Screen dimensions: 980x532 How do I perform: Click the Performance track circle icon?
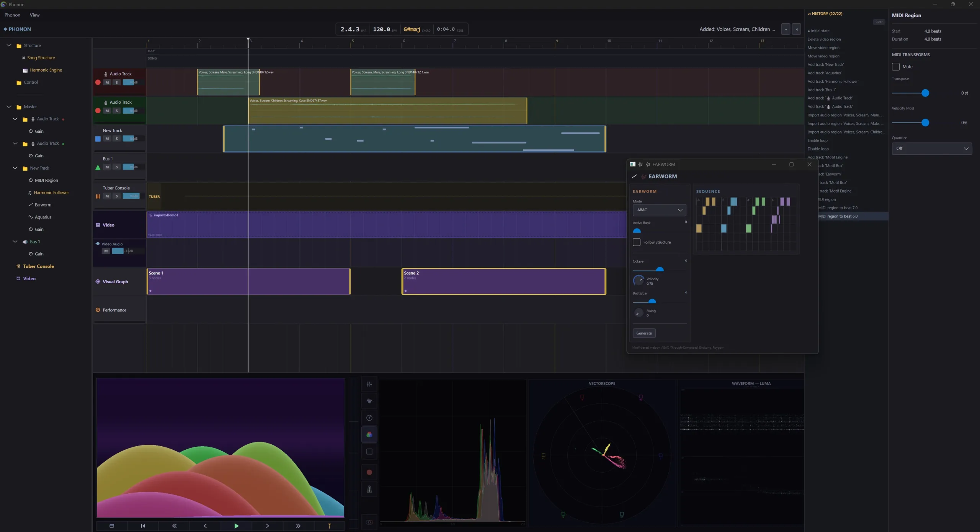98,310
